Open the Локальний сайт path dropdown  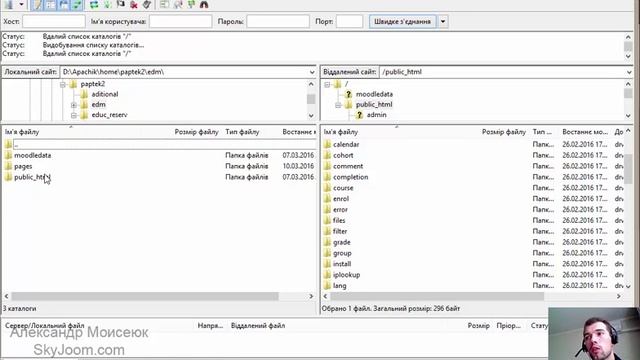(x=312, y=72)
